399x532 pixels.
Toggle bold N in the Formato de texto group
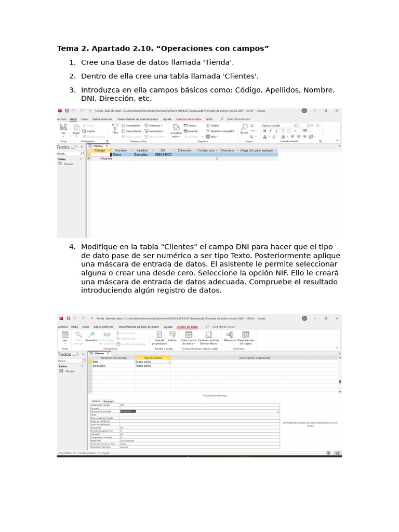pyautogui.click(x=264, y=131)
